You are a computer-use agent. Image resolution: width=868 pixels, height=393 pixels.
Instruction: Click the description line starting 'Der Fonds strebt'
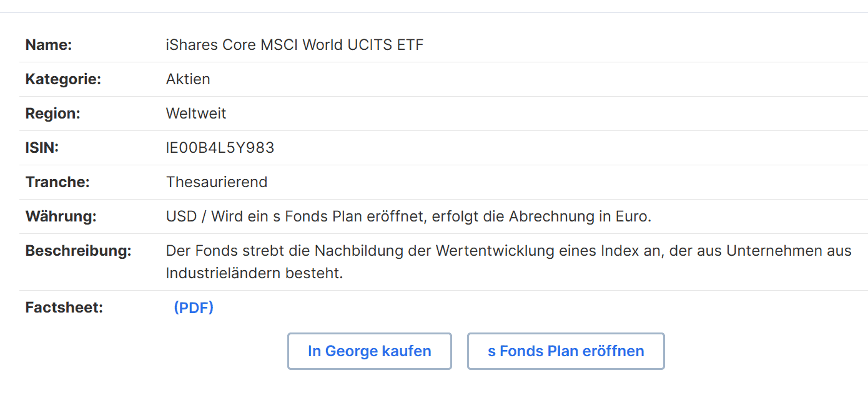click(509, 251)
